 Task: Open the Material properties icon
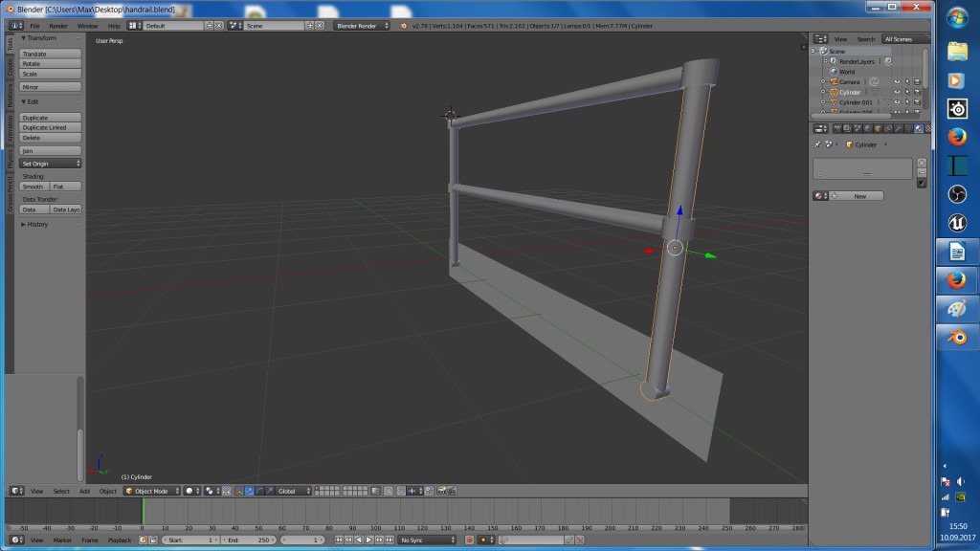919,128
